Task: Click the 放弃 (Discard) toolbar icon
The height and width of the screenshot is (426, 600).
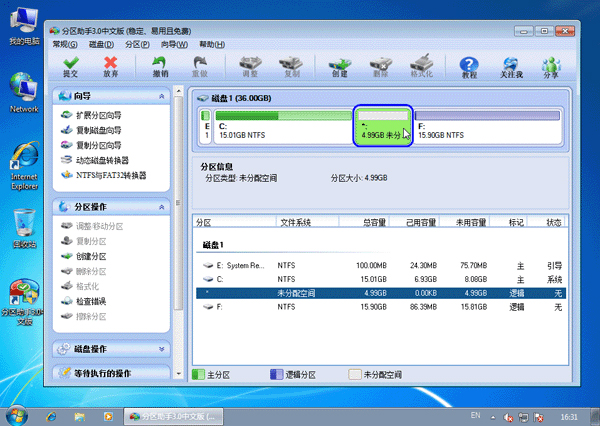Action: (x=111, y=66)
